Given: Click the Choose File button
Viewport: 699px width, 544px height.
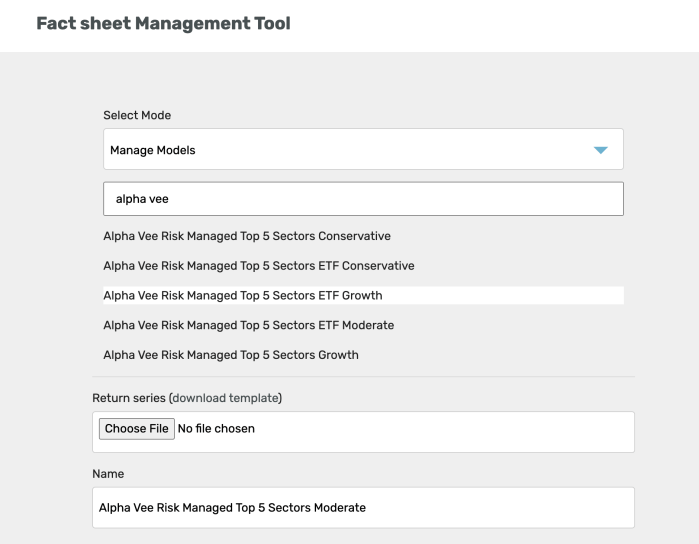Looking at the screenshot, I should click(136, 429).
